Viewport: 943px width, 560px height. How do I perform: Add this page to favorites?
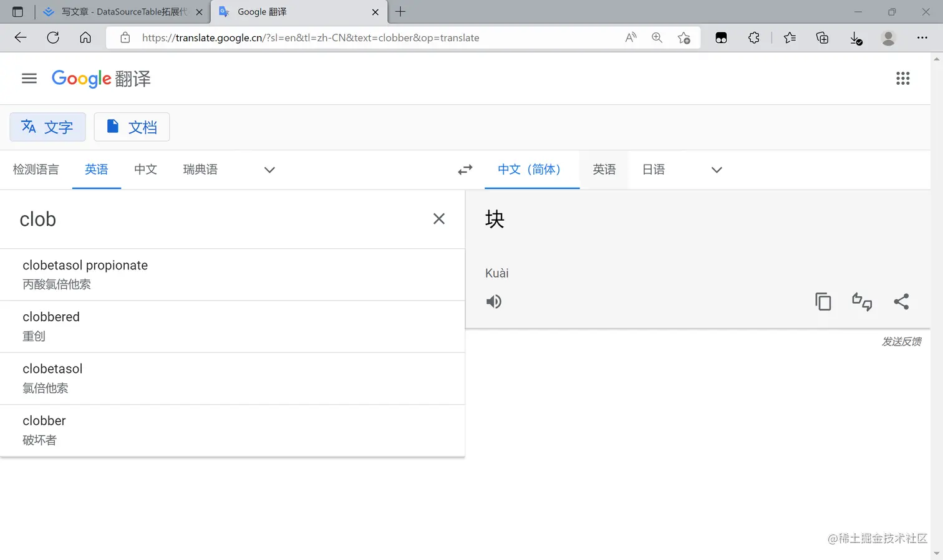click(x=684, y=37)
